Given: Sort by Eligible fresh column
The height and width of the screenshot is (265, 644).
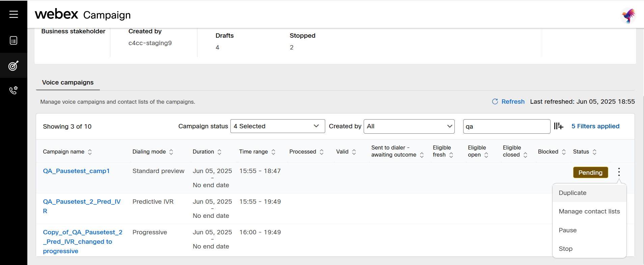Looking at the screenshot, I should point(451,155).
